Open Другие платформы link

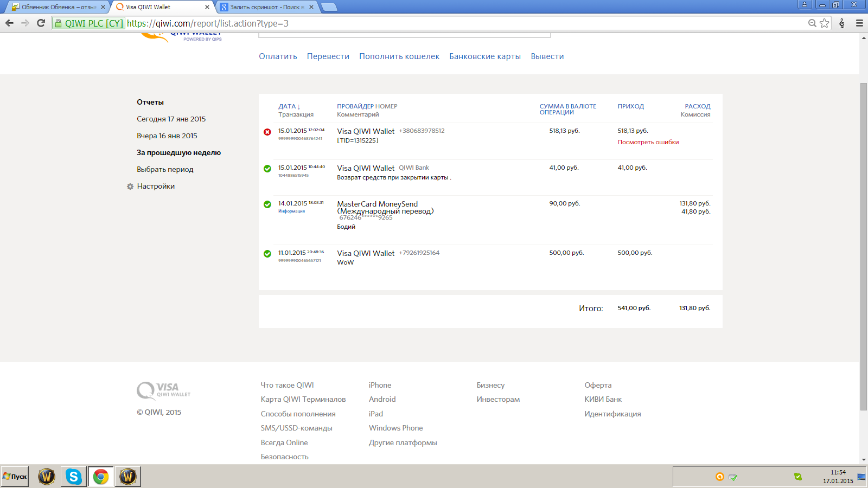[403, 442]
